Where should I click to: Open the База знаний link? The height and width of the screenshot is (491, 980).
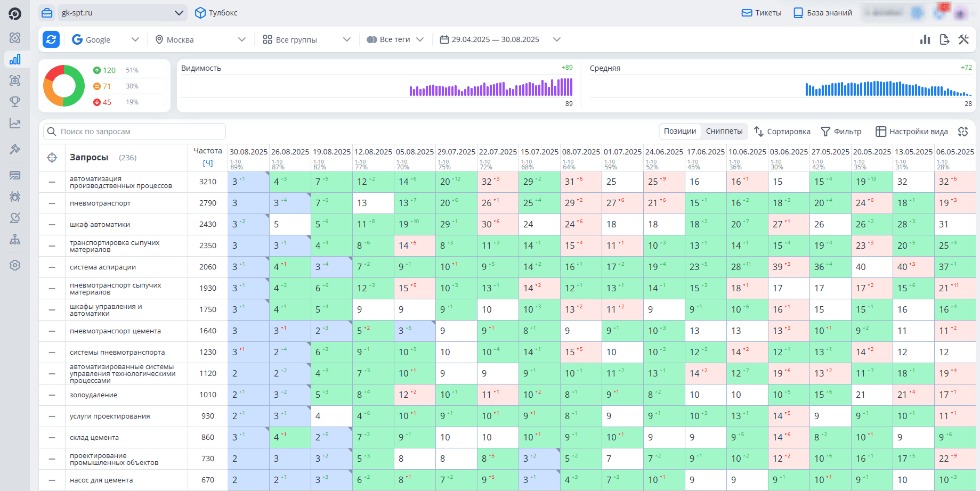823,13
